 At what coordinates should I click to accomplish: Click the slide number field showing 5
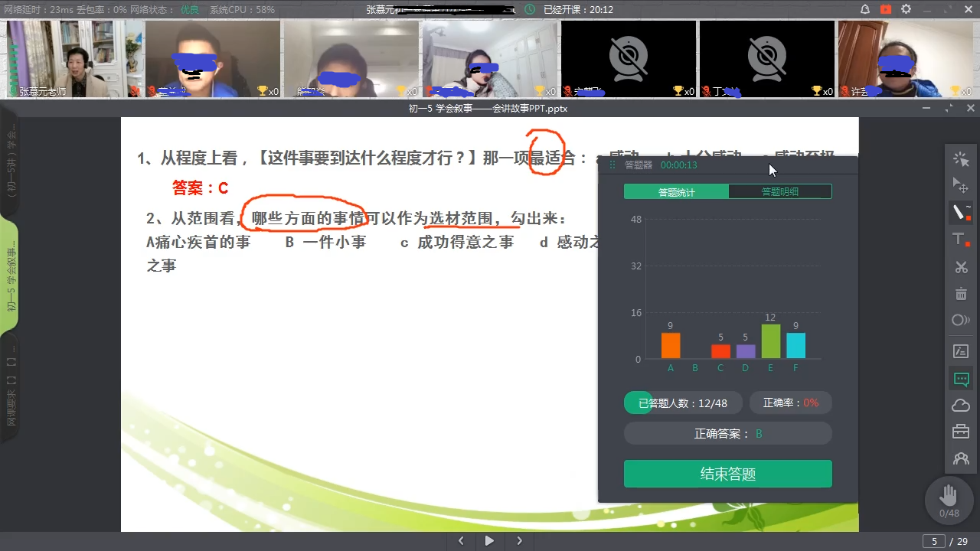click(x=933, y=541)
